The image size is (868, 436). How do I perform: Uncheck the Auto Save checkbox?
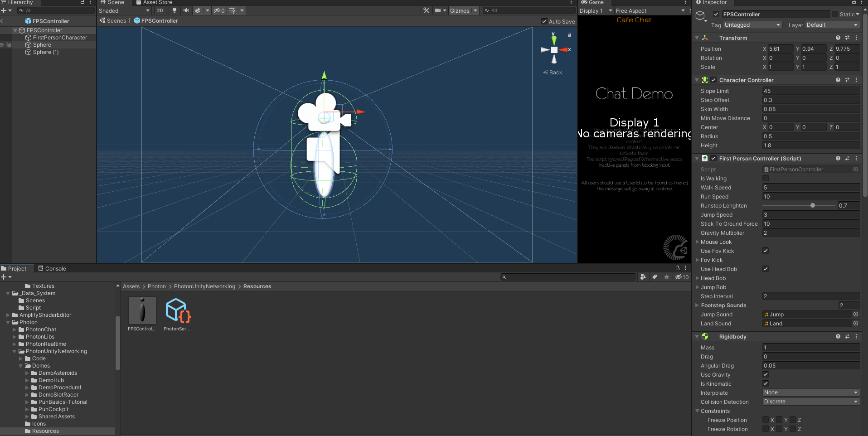pyautogui.click(x=544, y=21)
